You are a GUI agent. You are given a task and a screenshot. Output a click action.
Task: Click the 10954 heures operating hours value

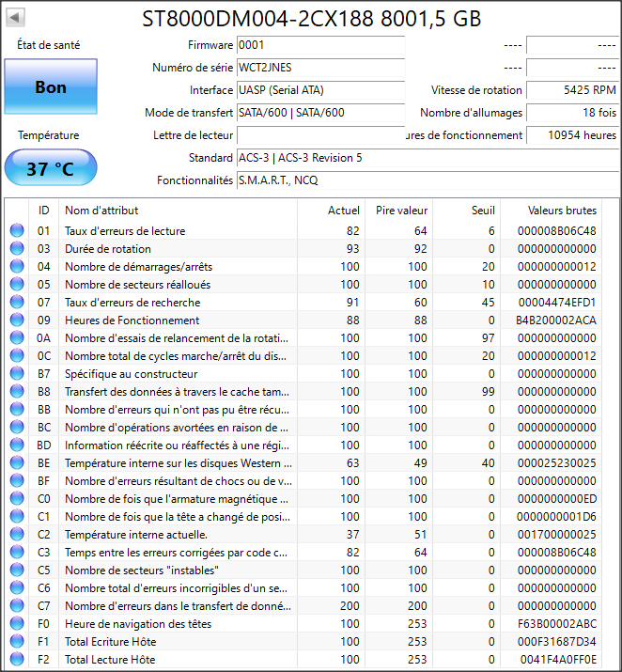pos(572,135)
